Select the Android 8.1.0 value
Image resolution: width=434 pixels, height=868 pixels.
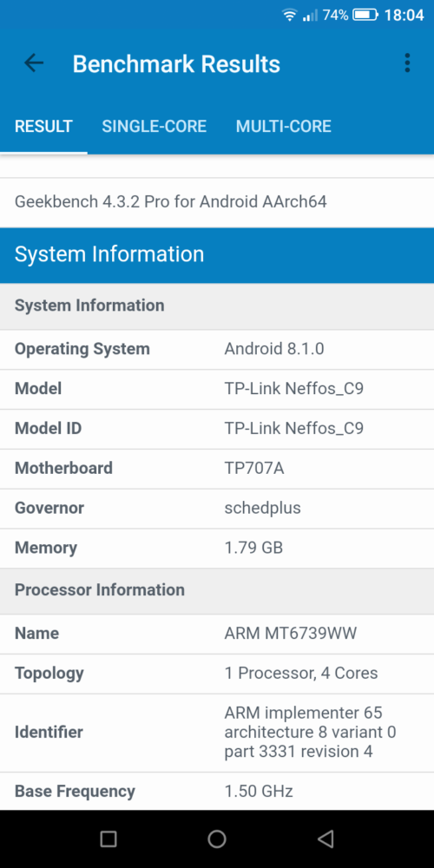tap(274, 349)
